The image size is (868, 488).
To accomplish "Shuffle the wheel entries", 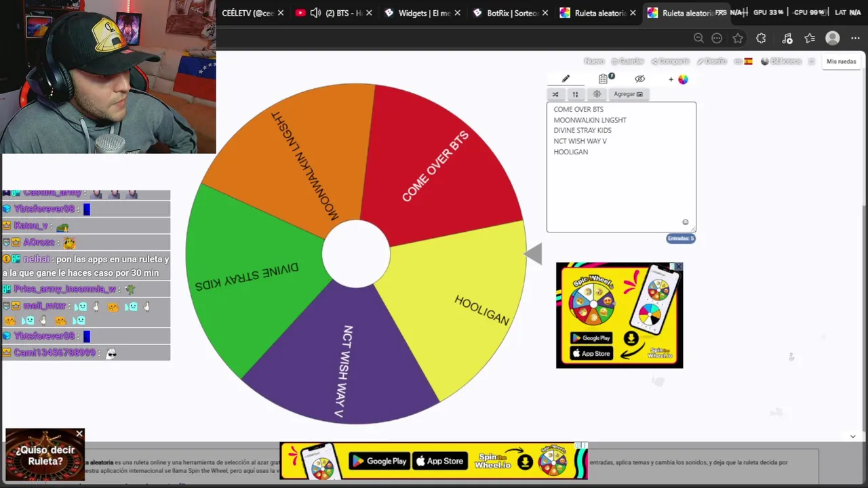I will pos(555,94).
